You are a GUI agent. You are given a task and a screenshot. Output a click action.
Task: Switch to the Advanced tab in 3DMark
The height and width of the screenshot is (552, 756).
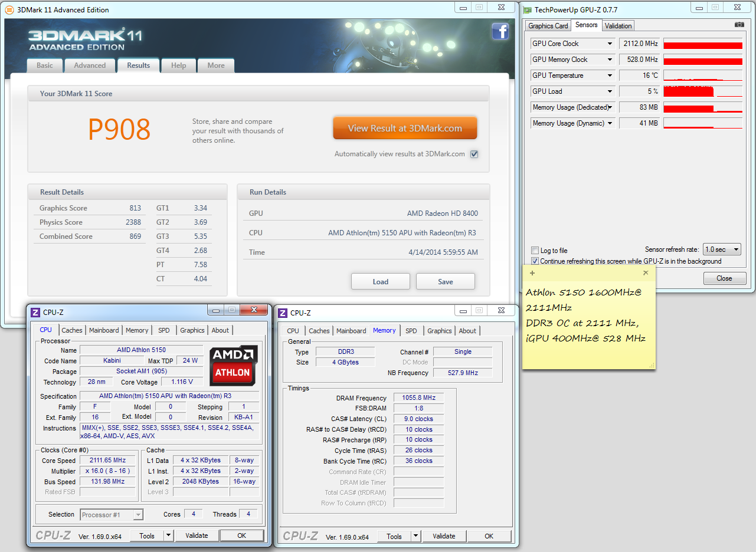[x=90, y=65]
